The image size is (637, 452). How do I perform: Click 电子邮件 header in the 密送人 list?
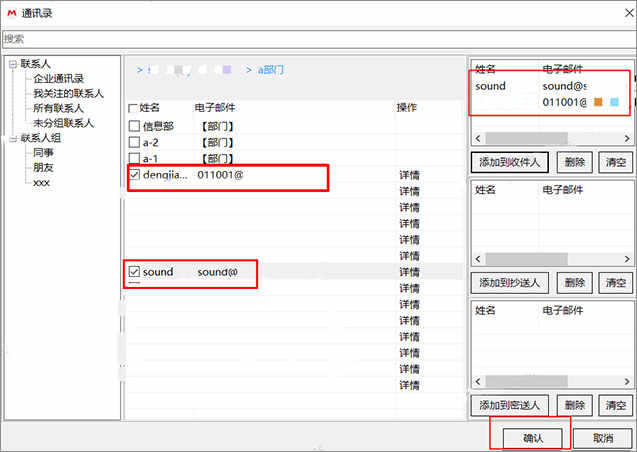coord(563,311)
